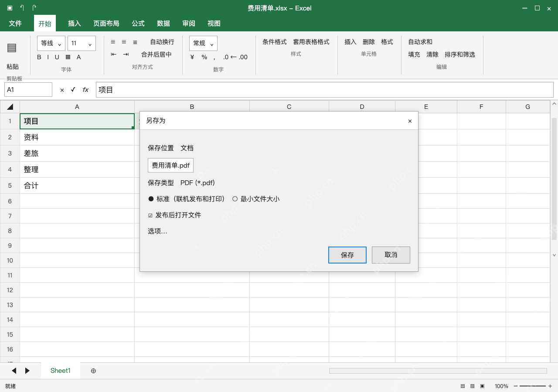Cancel formula entry with the × icon

pyautogui.click(x=62, y=90)
